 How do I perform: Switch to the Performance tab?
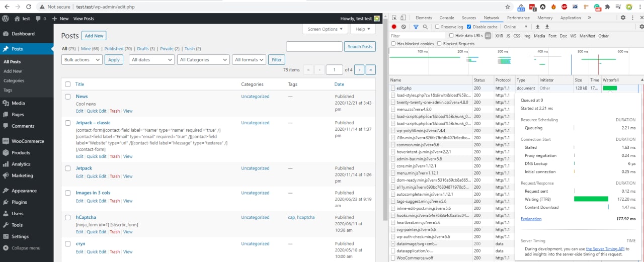(518, 18)
